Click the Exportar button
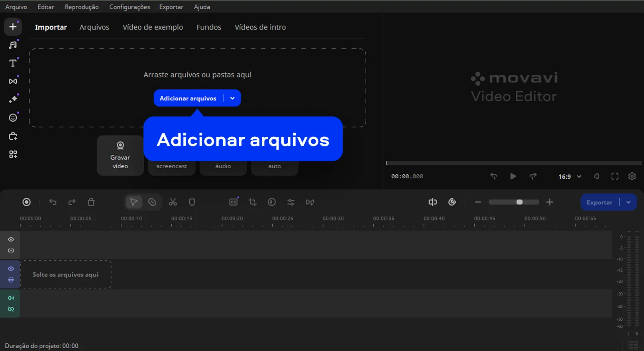The height and width of the screenshot is (351, 644). pyautogui.click(x=599, y=202)
